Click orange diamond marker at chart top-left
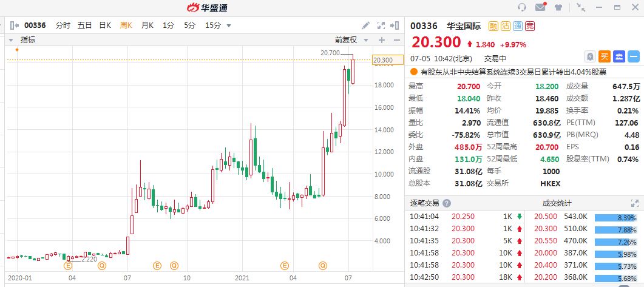 pos(17,50)
